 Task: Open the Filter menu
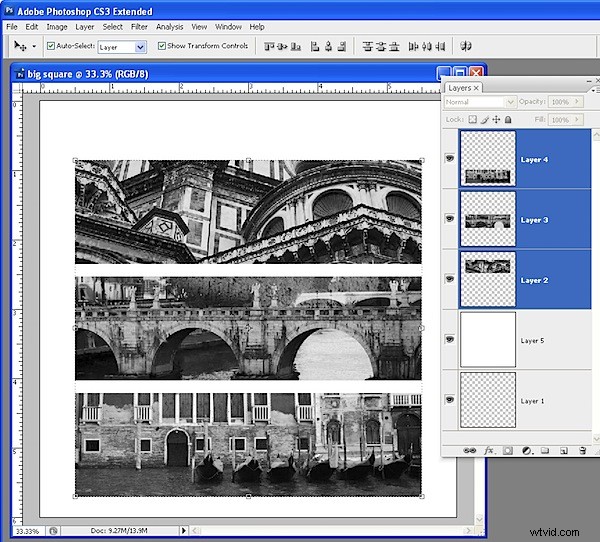(139, 26)
